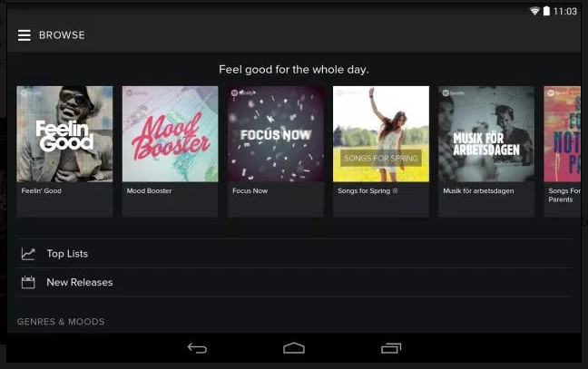
Task: Tap the 11:03 clock in status bar
Action: pos(565,12)
